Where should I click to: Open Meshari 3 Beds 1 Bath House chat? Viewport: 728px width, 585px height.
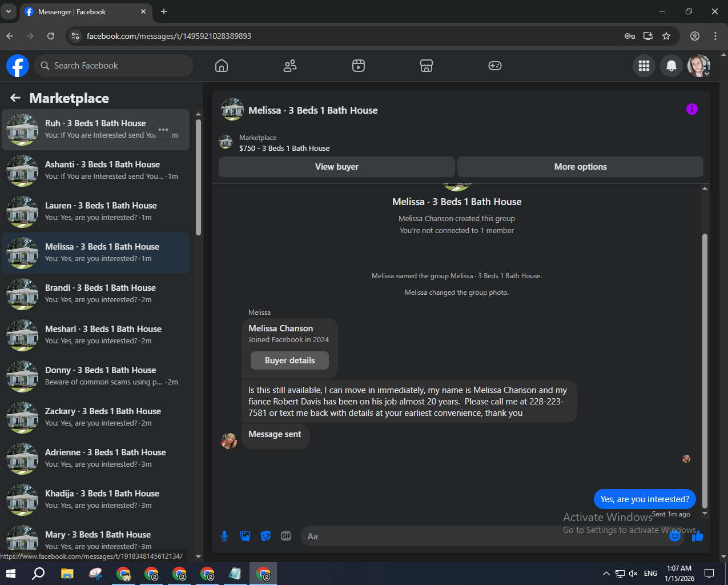[x=96, y=335]
